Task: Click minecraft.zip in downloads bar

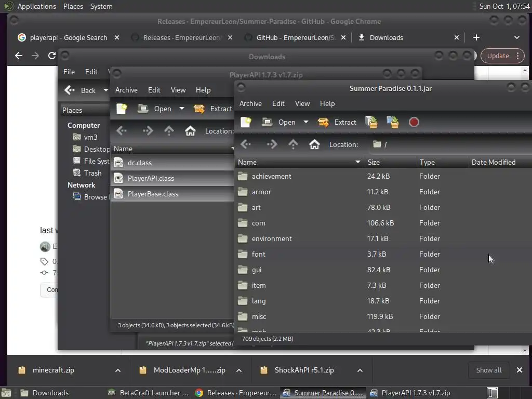Action: [54, 370]
